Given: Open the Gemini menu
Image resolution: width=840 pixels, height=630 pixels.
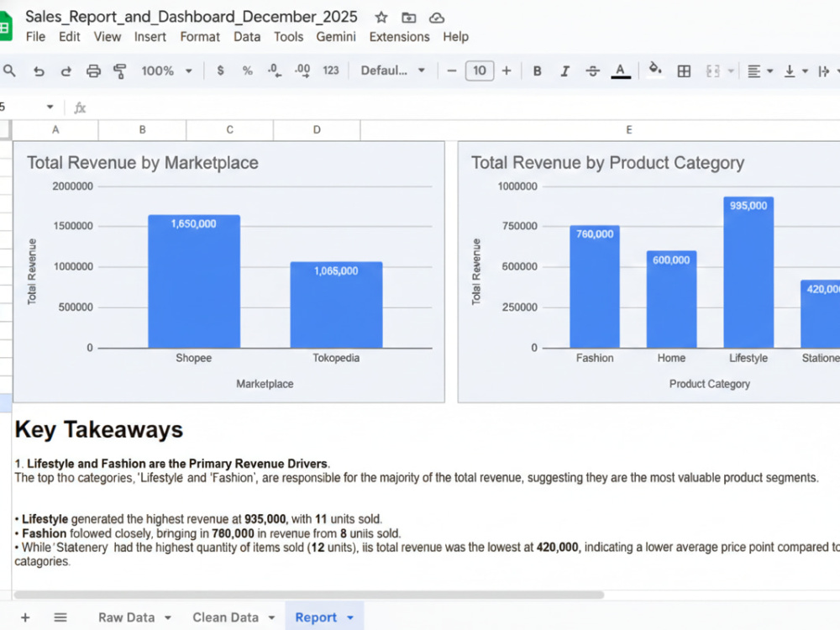Looking at the screenshot, I should click(x=336, y=36).
